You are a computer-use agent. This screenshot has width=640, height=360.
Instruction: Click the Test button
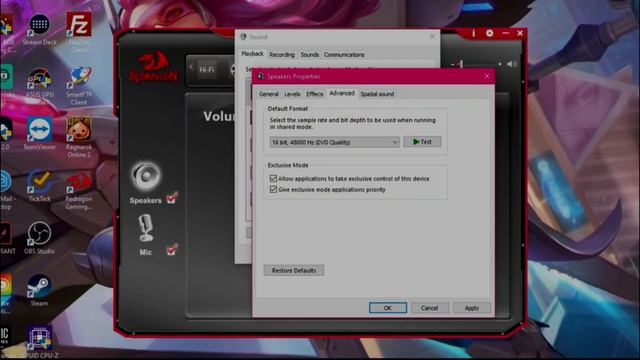pyautogui.click(x=422, y=142)
